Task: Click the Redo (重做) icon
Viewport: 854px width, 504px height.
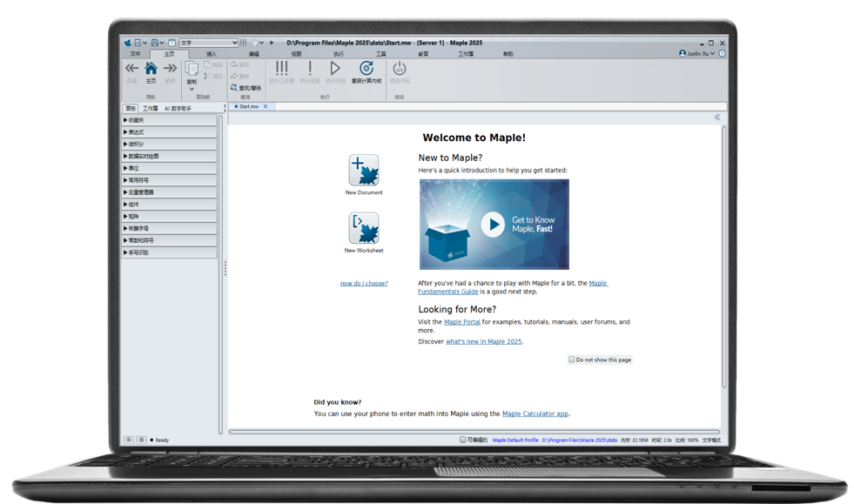Action: coord(233,76)
